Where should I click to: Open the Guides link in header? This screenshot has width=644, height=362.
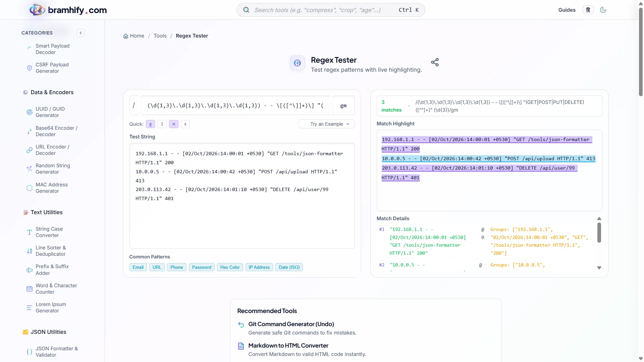pos(567,10)
